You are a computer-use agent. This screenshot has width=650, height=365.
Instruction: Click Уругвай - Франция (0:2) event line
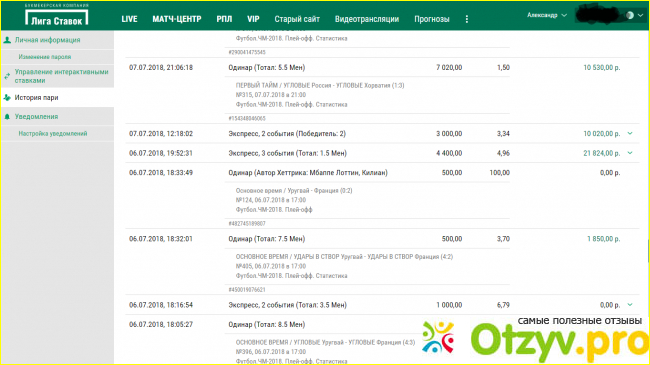294,191
